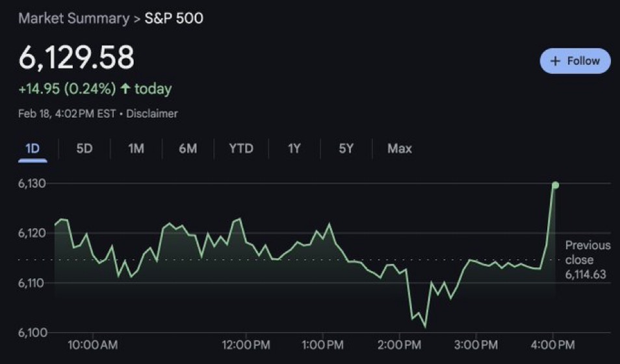620x364 pixels.
Task: Switch to the 6M range tab
Action: (188, 149)
